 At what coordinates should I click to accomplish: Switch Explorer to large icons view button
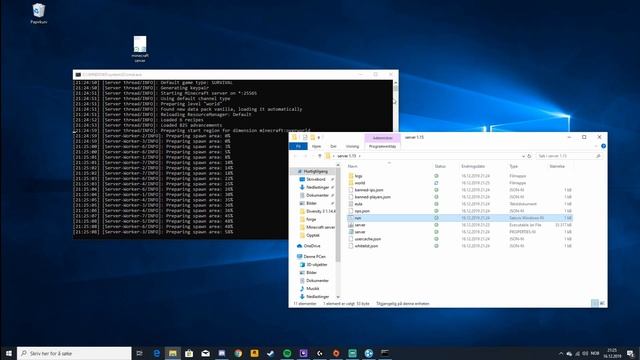[x=602, y=303]
